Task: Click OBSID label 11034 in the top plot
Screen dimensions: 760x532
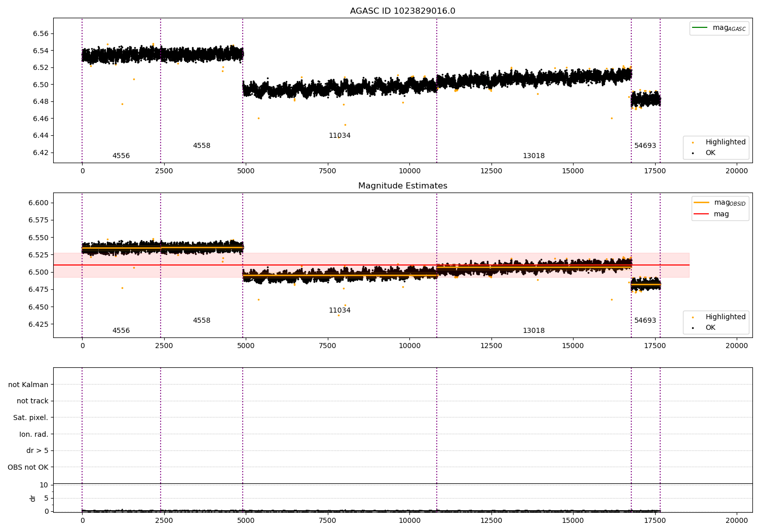Action: click(339, 136)
